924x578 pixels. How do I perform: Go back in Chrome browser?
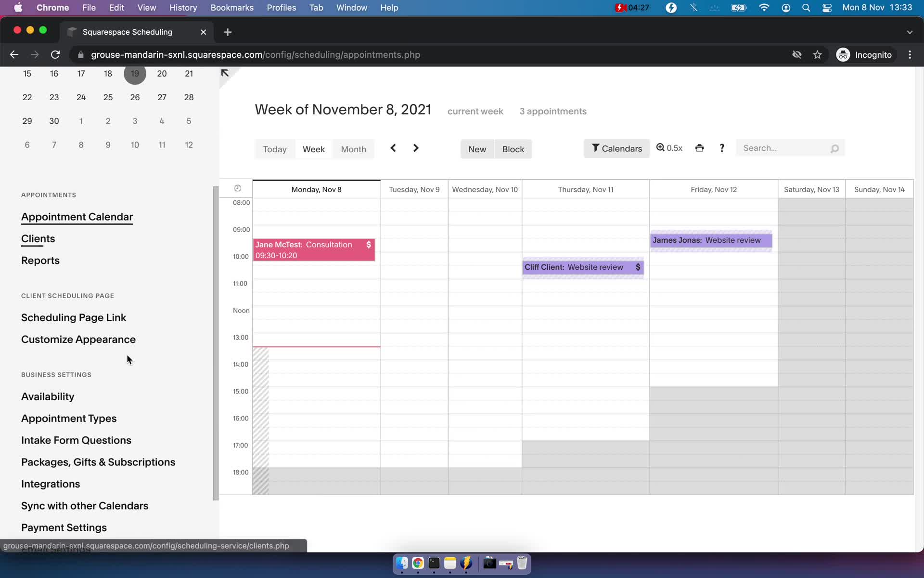pyautogui.click(x=14, y=54)
